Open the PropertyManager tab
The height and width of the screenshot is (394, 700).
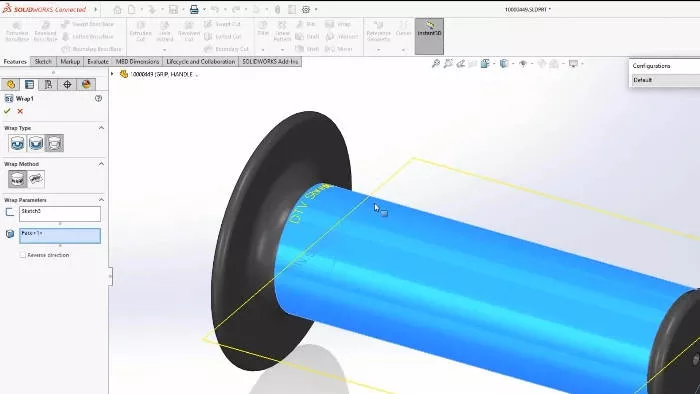point(29,84)
